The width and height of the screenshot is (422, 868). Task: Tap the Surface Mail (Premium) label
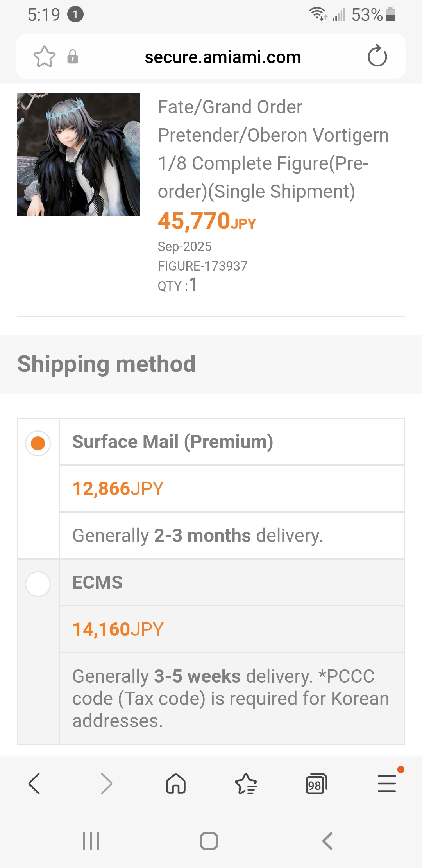point(173,442)
